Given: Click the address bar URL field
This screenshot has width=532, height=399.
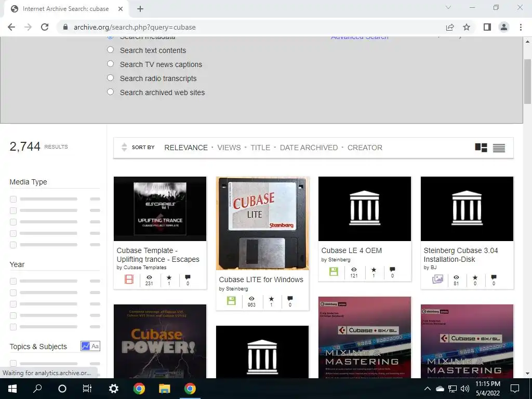Looking at the screenshot, I should point(251,27).
